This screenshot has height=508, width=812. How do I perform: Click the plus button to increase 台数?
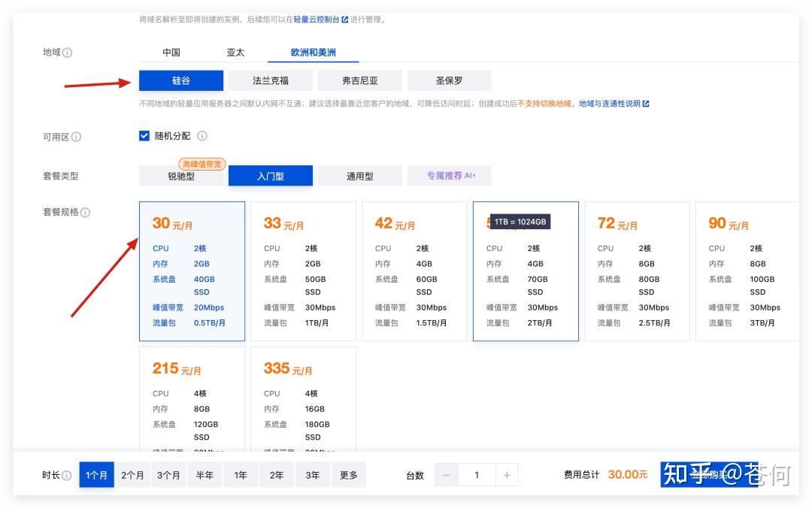coord(507,475)
